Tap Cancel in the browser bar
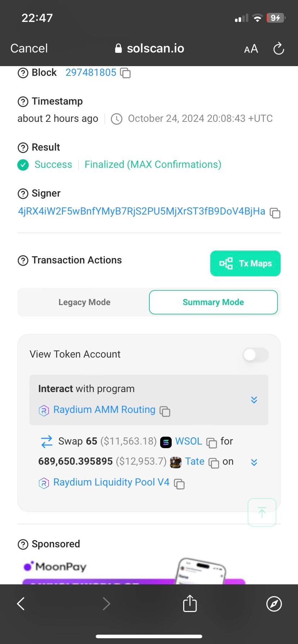The image size is (298, 644). pyautogui.click(x=29, y=49)
